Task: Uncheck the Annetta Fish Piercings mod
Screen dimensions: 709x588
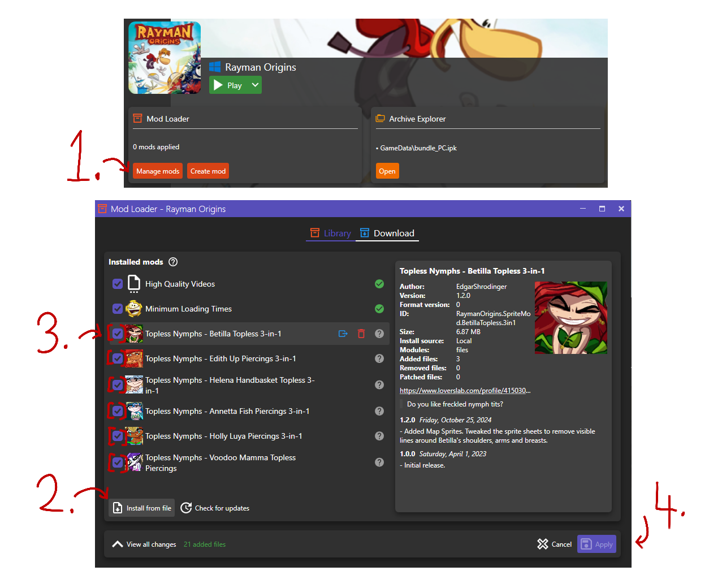Action: click(118, 411)
